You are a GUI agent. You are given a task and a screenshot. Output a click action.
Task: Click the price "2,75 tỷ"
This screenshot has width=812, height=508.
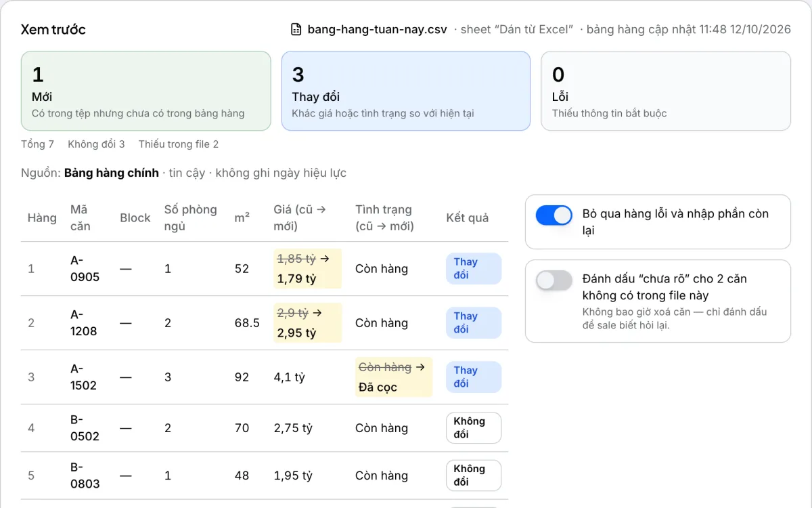click(294, 428)
